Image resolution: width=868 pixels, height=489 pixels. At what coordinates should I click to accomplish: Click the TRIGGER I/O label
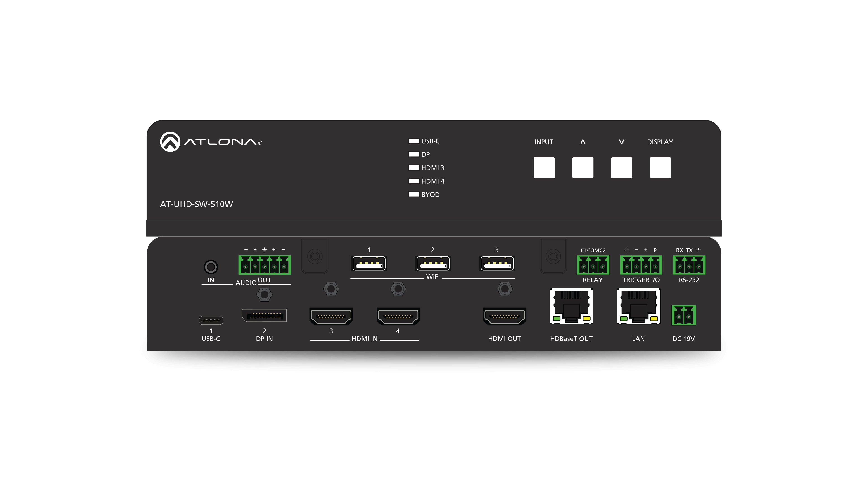point(641,280)
